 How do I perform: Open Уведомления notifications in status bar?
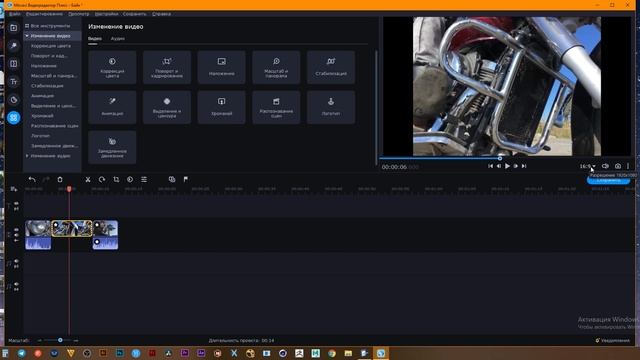click(612, 340)
